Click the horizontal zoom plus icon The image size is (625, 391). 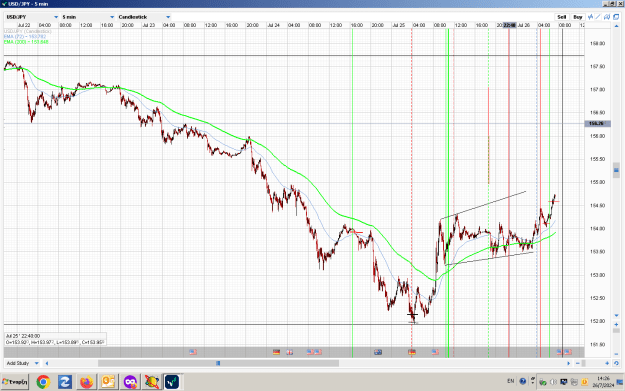point(607,363)
